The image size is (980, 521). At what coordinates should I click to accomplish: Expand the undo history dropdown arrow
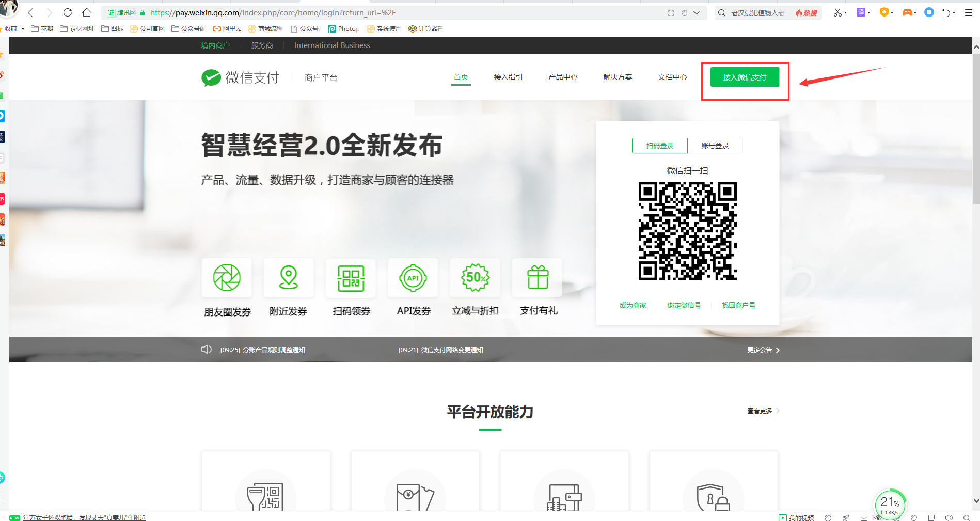[x=954, y=13]
